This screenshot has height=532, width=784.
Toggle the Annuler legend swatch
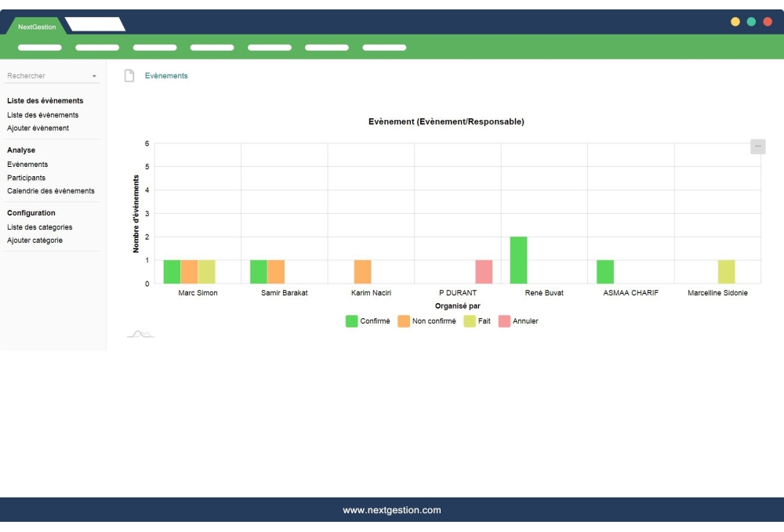point(504,321)
